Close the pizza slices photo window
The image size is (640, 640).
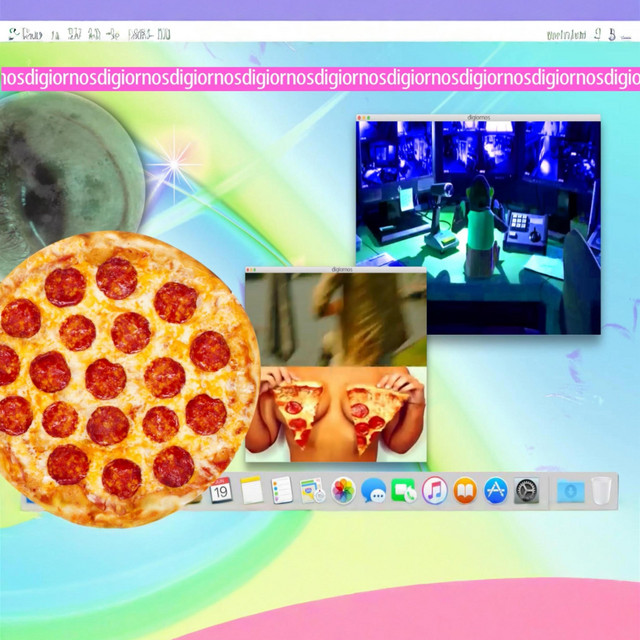tap(248, 270)
